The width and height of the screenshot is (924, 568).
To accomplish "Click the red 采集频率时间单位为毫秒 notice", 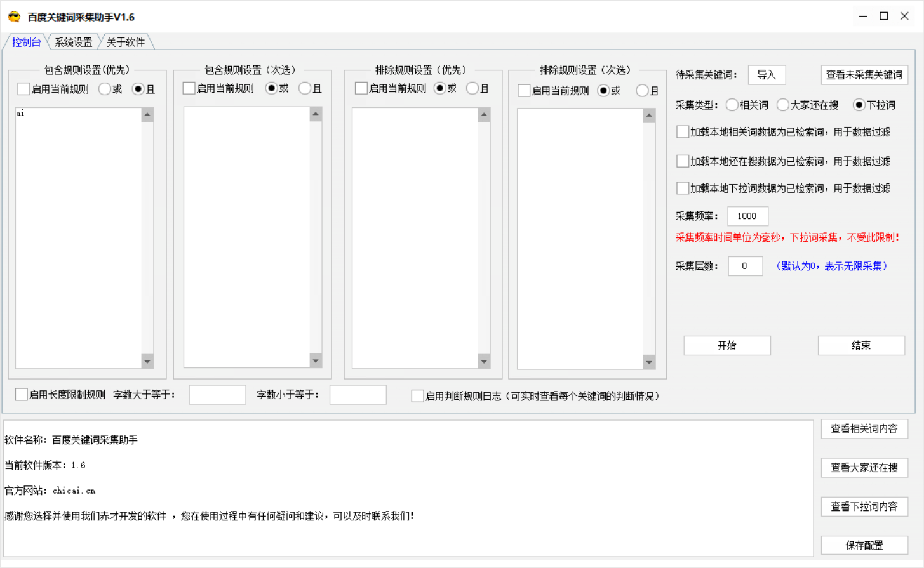I will [x=787, y=237].
